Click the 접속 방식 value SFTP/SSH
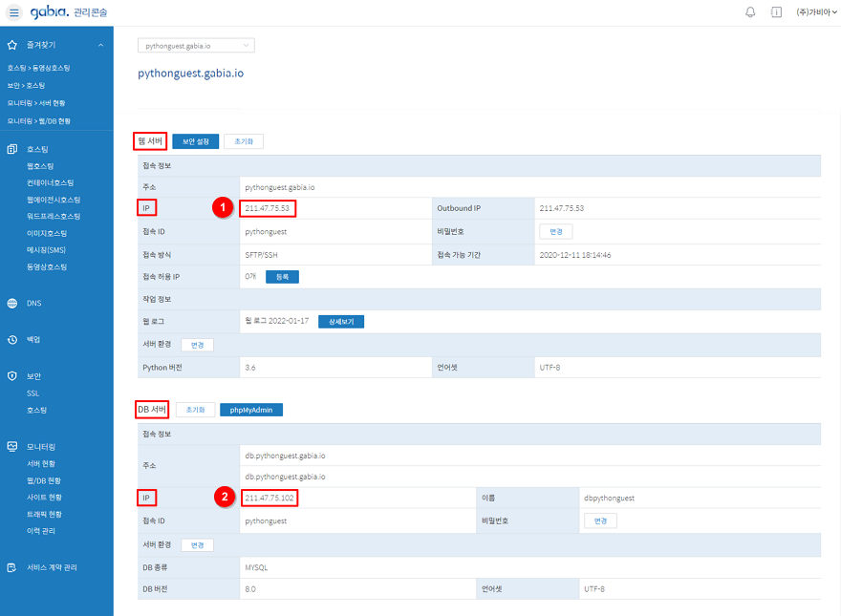Viewport: 841px width, 616px height. click(x=261, y=255)
